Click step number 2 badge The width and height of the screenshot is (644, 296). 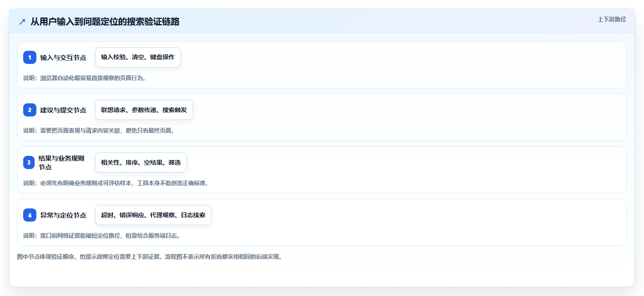point(30,110)
